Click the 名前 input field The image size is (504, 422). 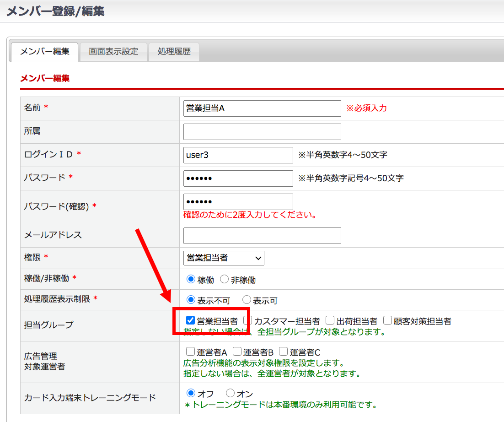(262, 108)
